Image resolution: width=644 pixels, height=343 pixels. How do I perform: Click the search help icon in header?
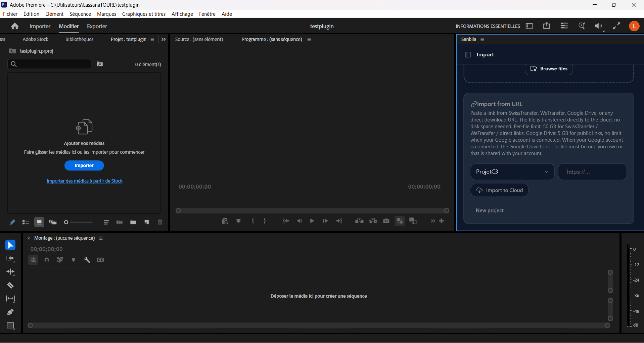(x=582, y=26)
